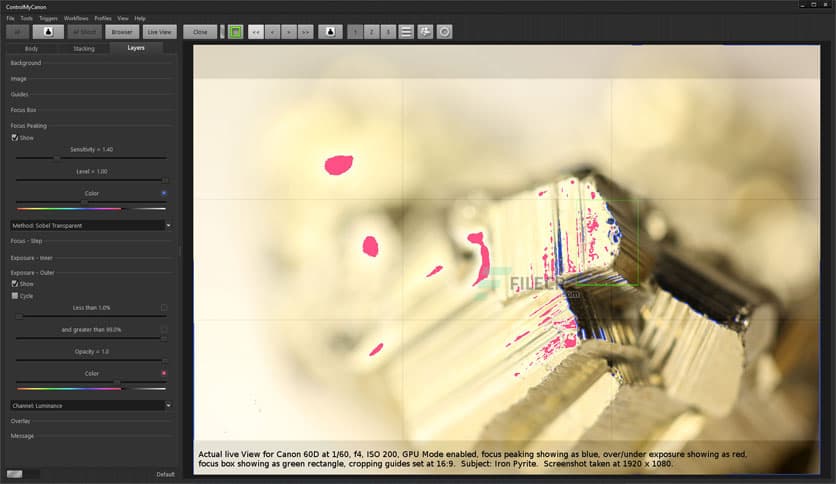
Task: Click the AF button in the toolbar
Action: 18,32
